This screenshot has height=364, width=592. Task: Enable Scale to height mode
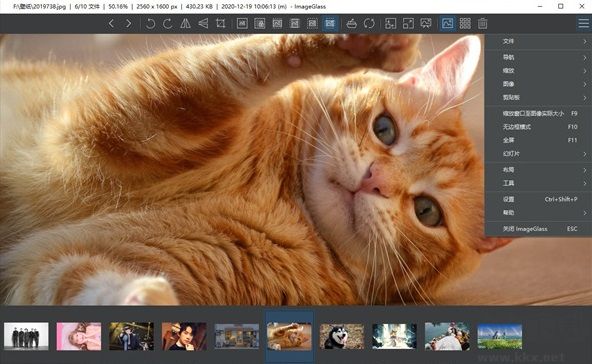click(x=294, y=23)
